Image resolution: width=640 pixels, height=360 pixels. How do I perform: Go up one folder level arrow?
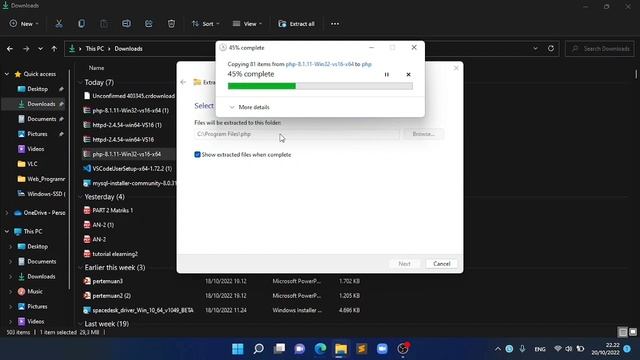pyautogui.click(x=54, y=49)
